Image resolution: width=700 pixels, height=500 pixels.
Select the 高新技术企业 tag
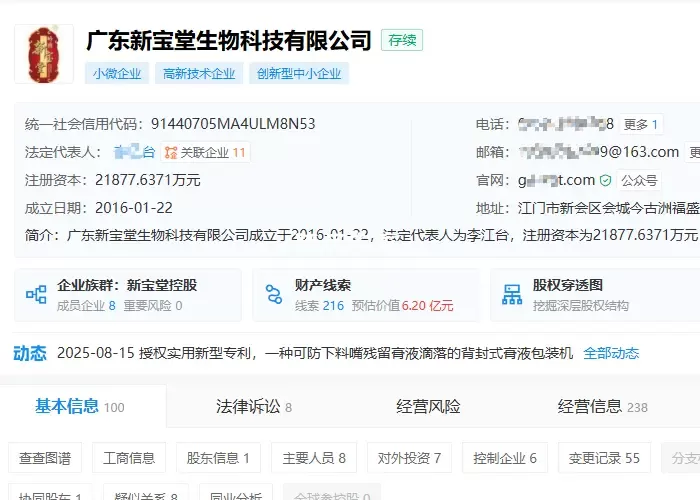coord(199,73)
